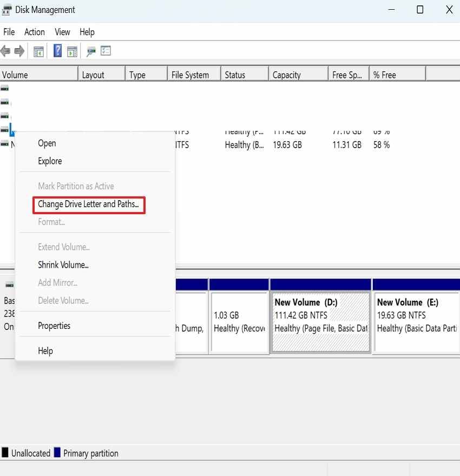Sort by the % Free column header
This screenshot has height=476, width=460.
click(x=397, y=75)
